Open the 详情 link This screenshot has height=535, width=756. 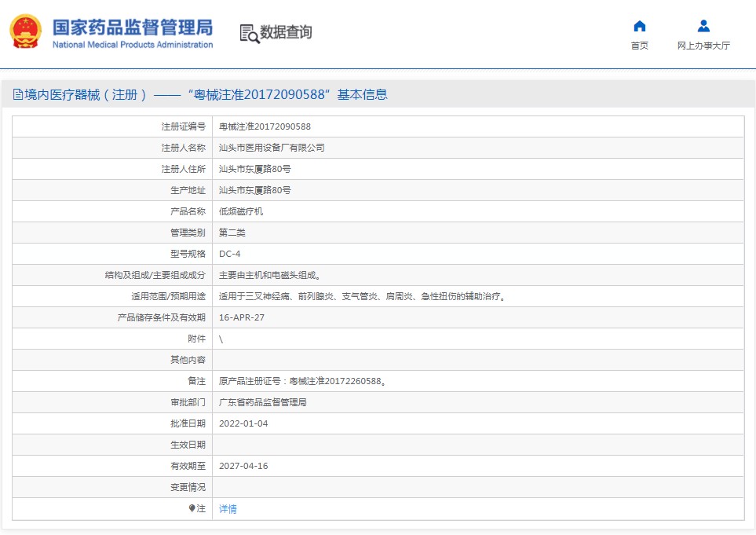228,509
